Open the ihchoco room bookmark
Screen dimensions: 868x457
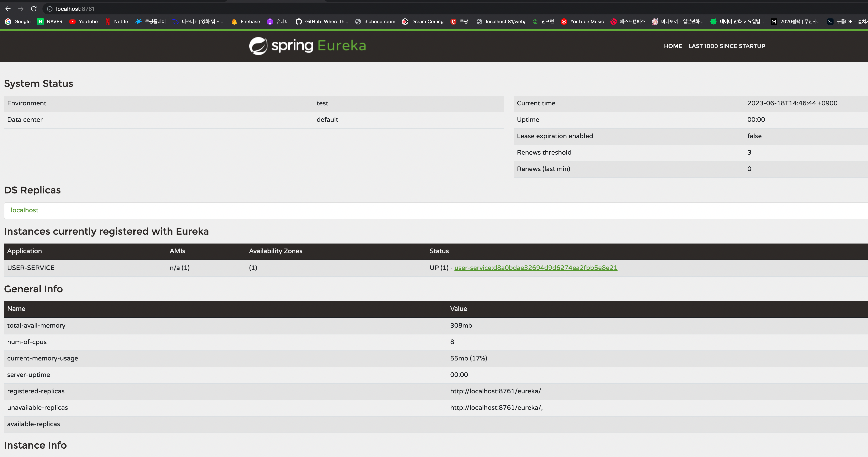[x=375, y=22]
